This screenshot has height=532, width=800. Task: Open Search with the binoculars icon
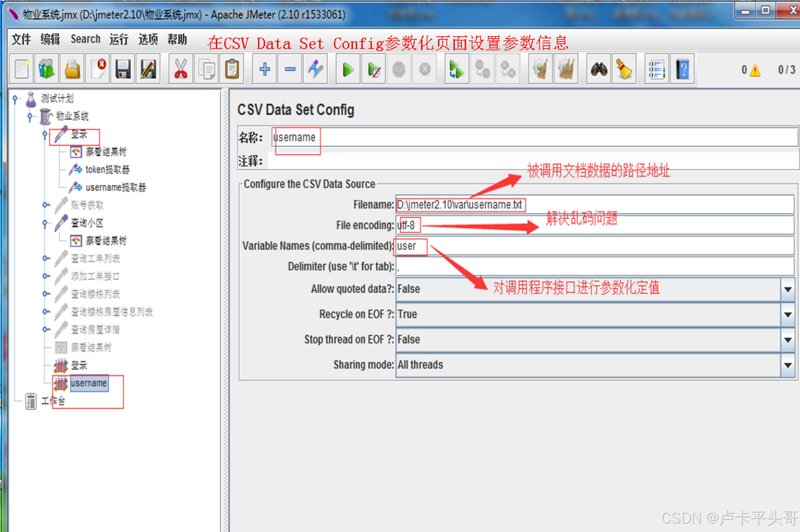[x=598, y=70]
